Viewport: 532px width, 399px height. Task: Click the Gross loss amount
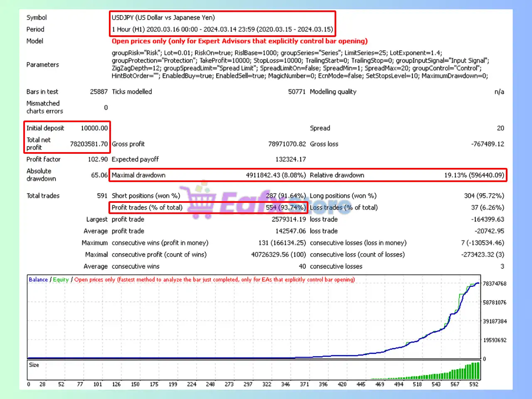click(x=487, y=144)
